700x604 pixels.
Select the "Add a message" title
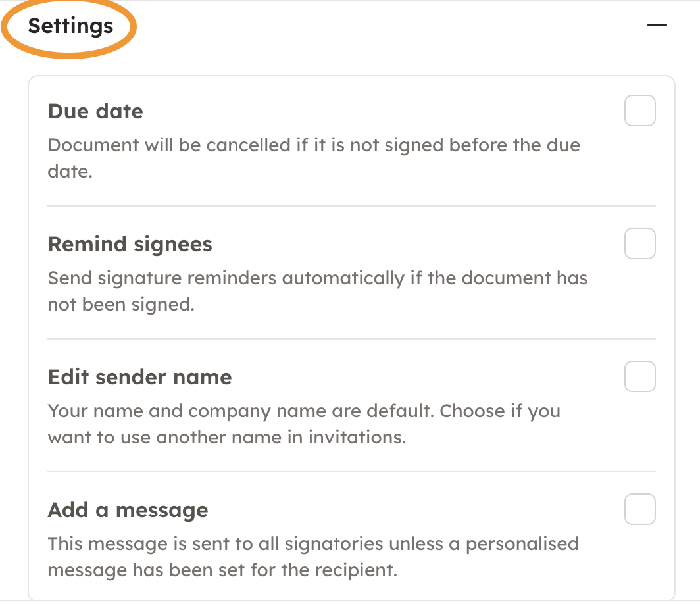[128, 510]
